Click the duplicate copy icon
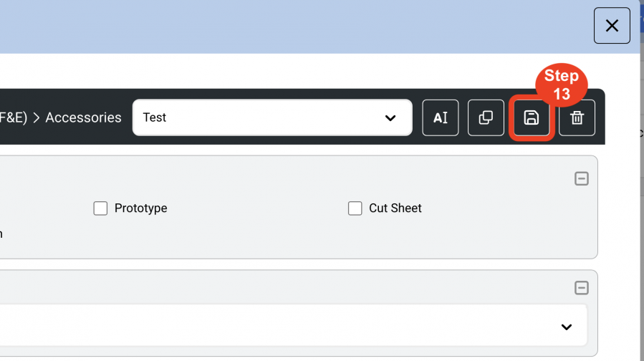Screen dimensions: 644x361 click(486, 118)
